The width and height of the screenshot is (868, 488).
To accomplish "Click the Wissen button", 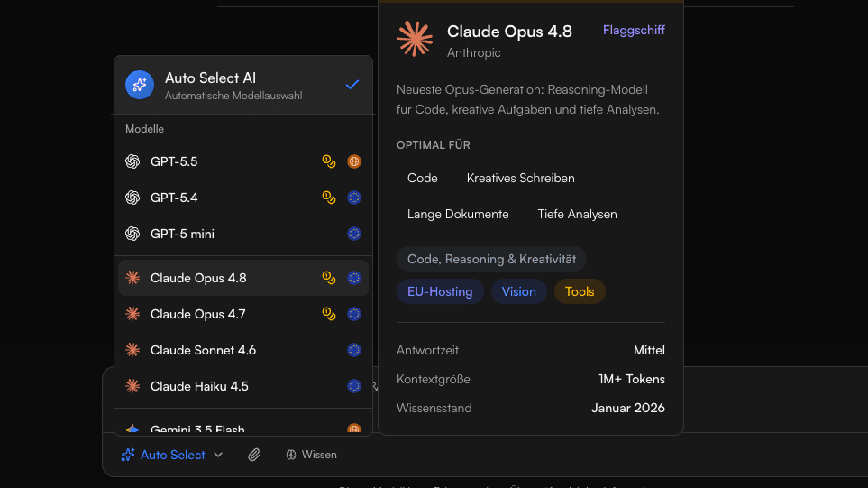I will (311, 455).
